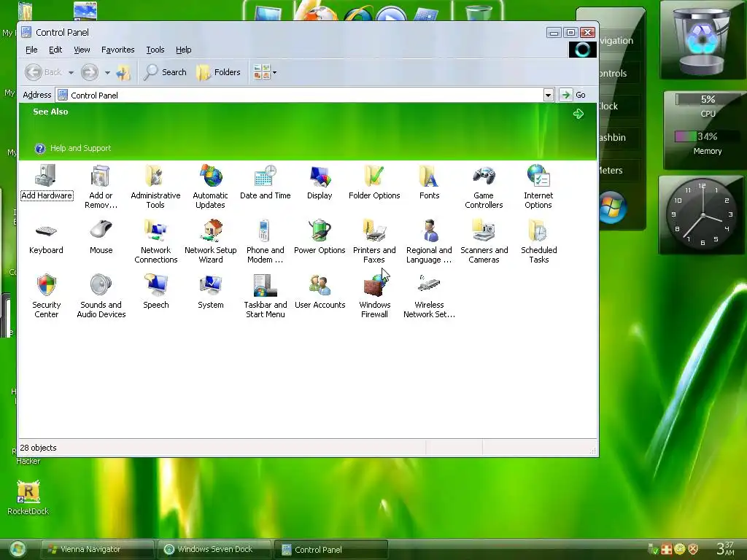Open Phone and Modem options
The height and width of the screenshot is (560, 747).
(x=265, y=241)
